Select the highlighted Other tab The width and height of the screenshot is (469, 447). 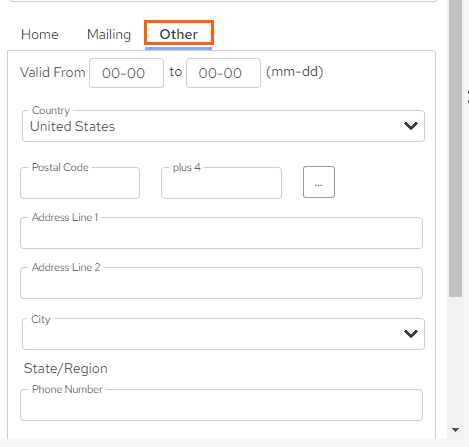tap(179, 33)
